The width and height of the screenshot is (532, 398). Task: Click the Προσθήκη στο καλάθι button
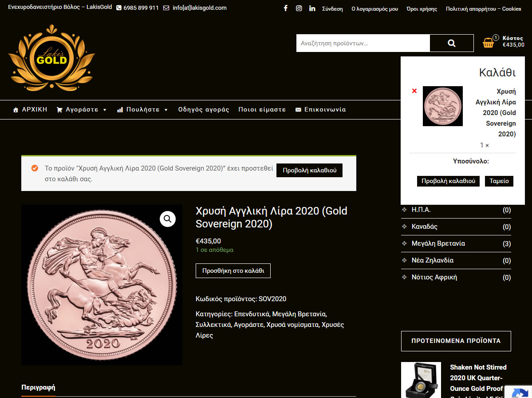pyautogui.click(x=233, y=271)
